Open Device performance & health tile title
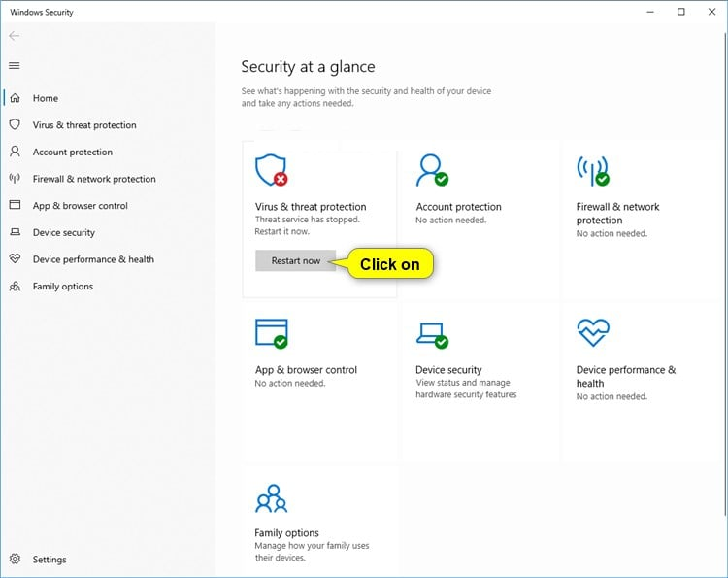Viewport: 728px width, 578px height. 626,376
